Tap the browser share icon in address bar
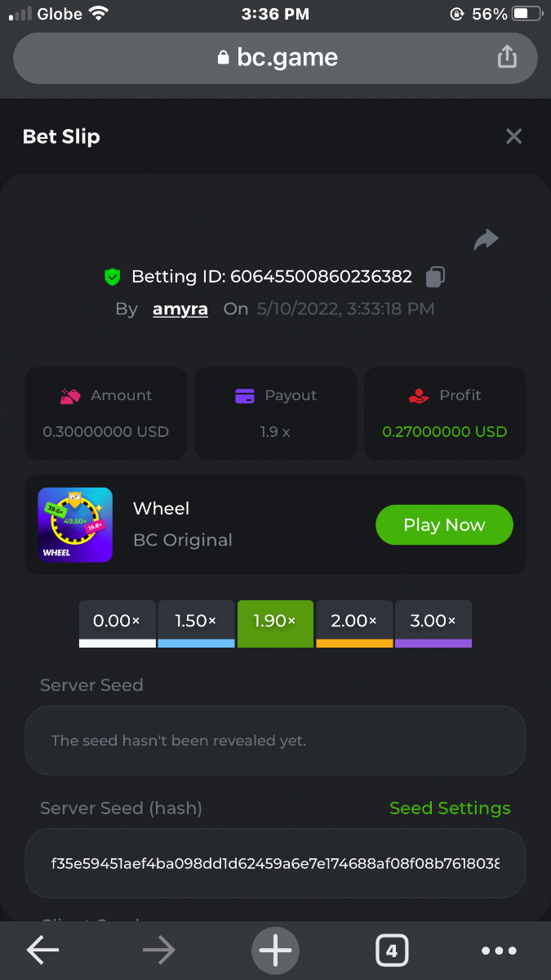Image resolution: width=551 pixels, height=980 pixels. click(507, 57)
